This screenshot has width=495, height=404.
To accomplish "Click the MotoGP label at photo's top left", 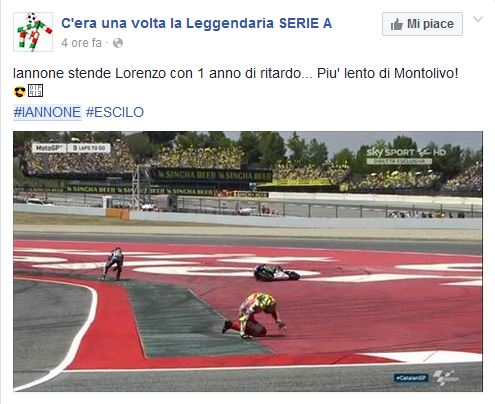I will pos(50,148).
